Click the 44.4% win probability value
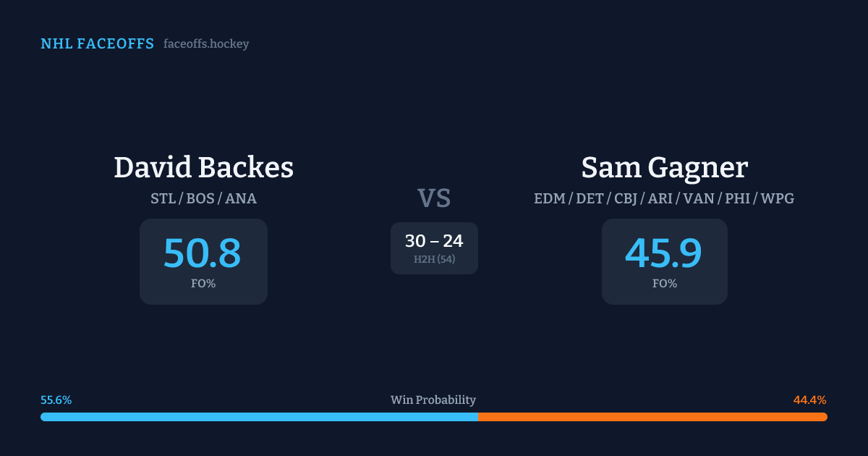Screen dimensions: 868x456 (809, 400)
